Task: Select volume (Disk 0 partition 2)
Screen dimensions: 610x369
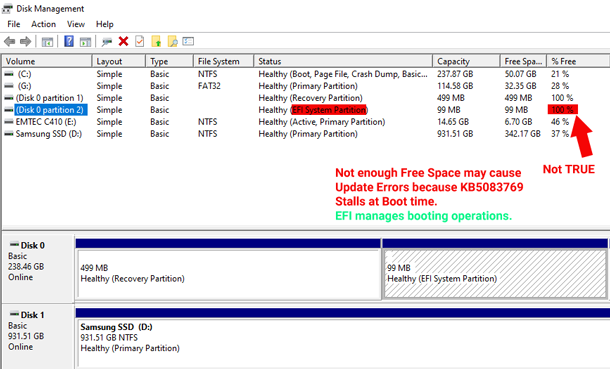Action: pos(51,110)
